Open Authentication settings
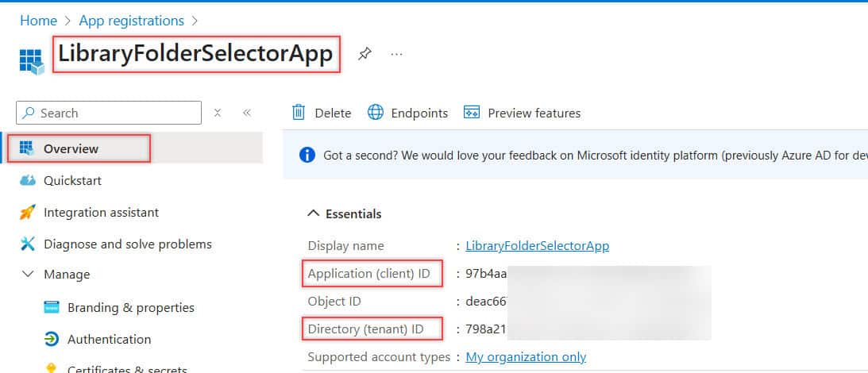The height and width of the screenshot is (373, 868). pos(109,339)
